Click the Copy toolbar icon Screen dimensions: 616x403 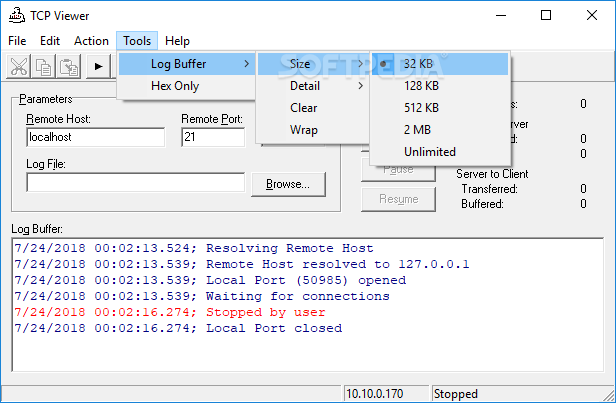pos(44,66)
